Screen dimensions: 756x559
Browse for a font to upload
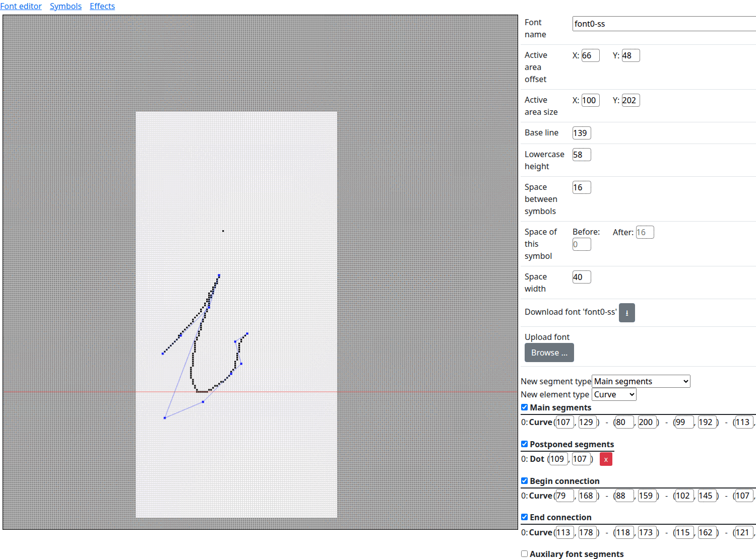[x=549, y=353]
